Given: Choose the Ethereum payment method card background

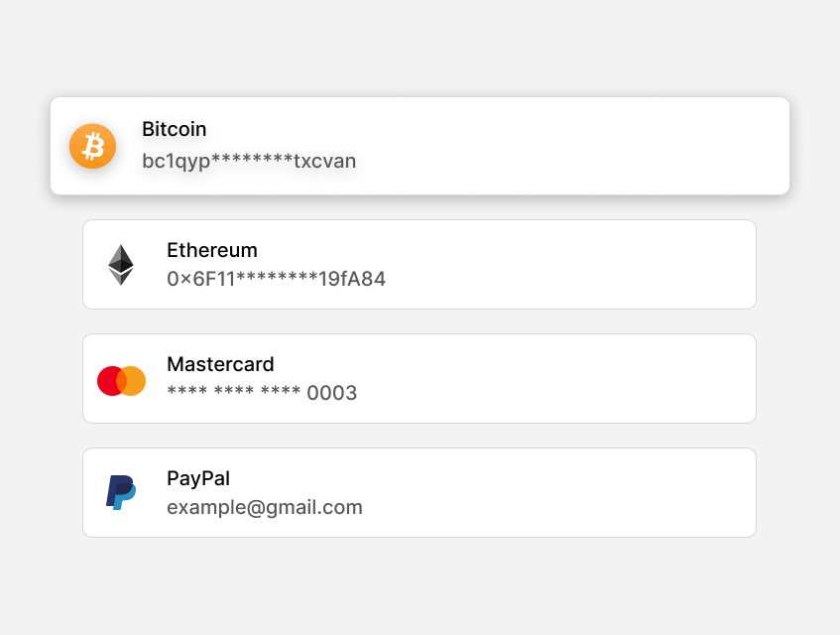Looking at the screenshot, I should pyautogui.click(x=420, y=264).
